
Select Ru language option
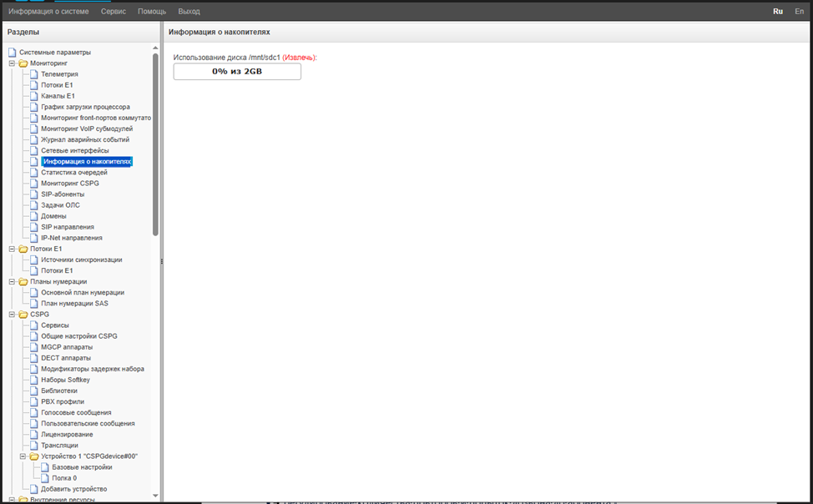778,12
